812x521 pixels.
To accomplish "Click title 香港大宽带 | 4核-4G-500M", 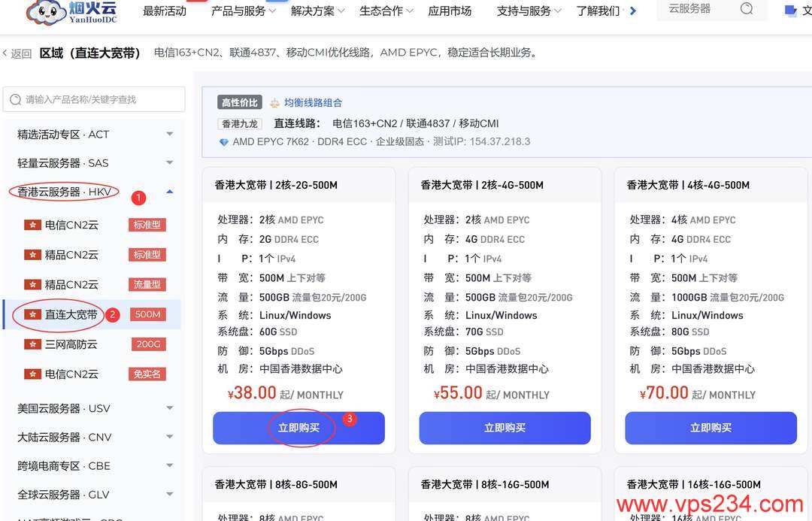I will click(x=688, y=185).
